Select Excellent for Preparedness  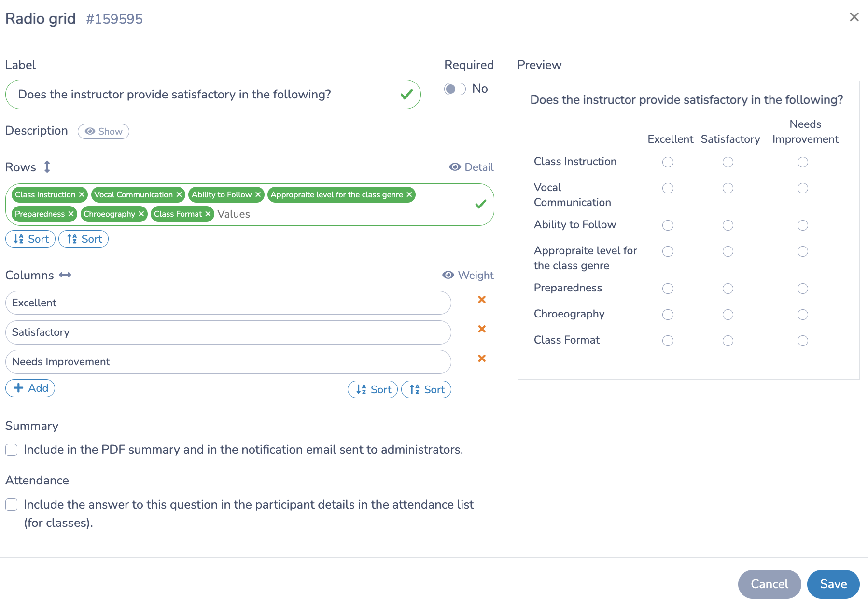[x=668, y=289]
